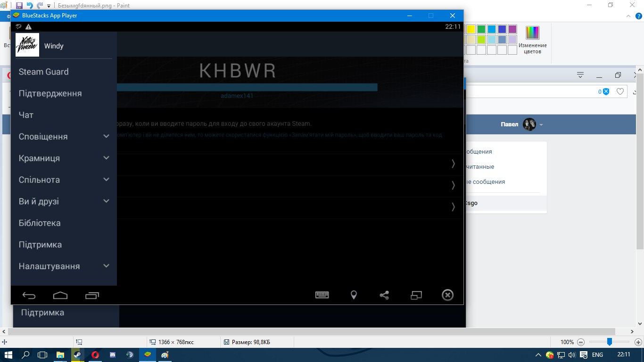Viewport: 644px width, 362px height.
Task: Open the volume control in system tray
Action: 572,355
